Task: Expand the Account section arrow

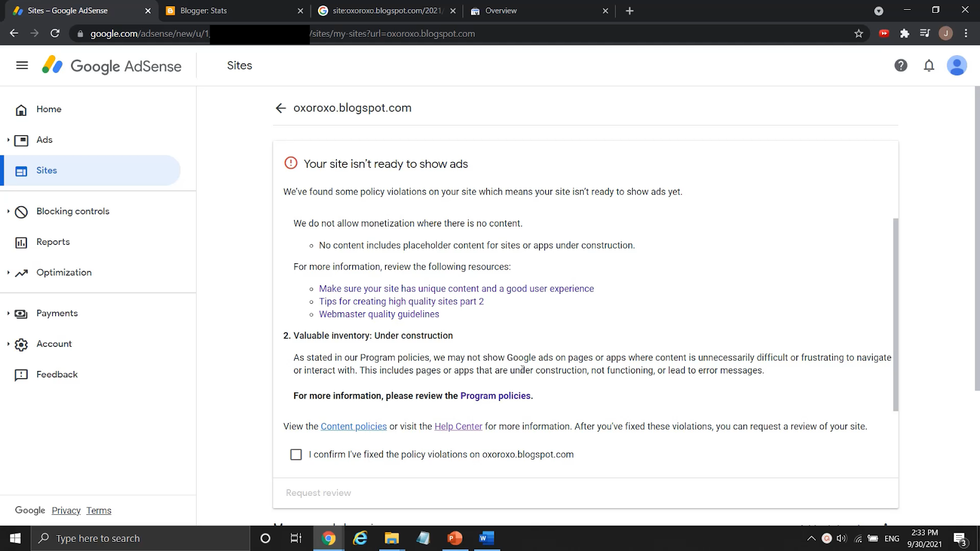Action: [8, 344]
